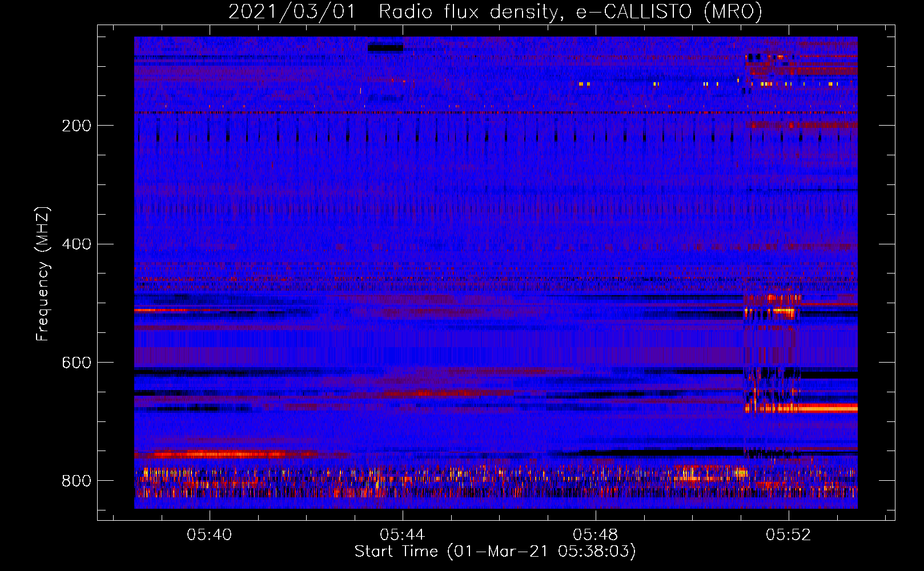Screen dimensions: 924x571
Task: Click the 400 frequency tick label
Action: pyautogui.click(x=77, y=244)
